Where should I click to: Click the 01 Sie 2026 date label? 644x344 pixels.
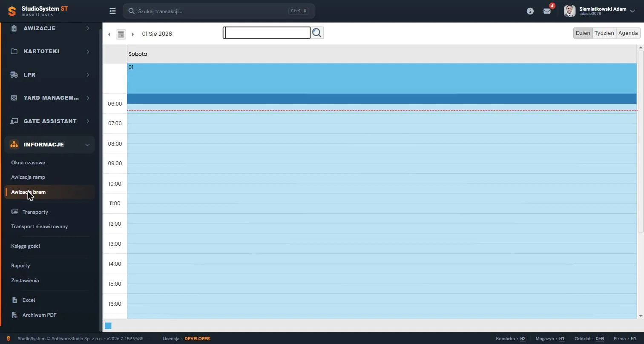(x=157, y=34)
